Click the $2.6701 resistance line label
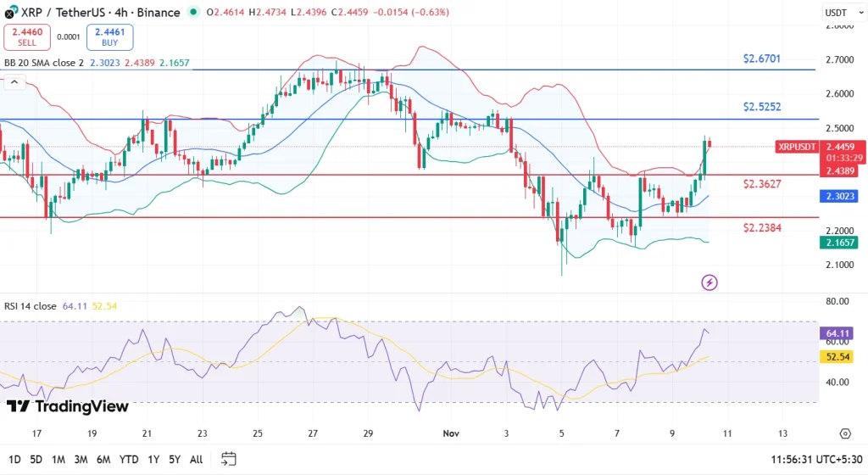The image size is (868, 475). (761, 59)
